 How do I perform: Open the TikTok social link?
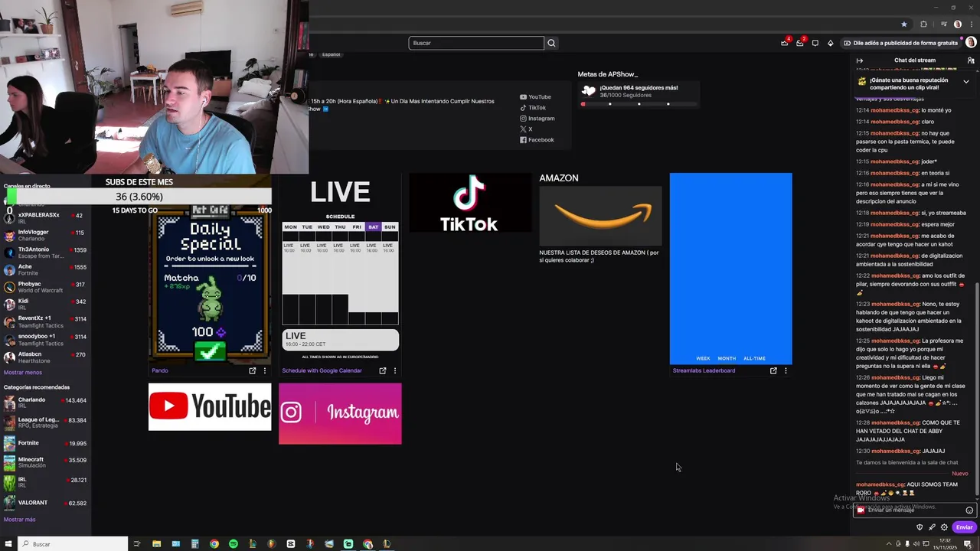[x=533, y=108]
